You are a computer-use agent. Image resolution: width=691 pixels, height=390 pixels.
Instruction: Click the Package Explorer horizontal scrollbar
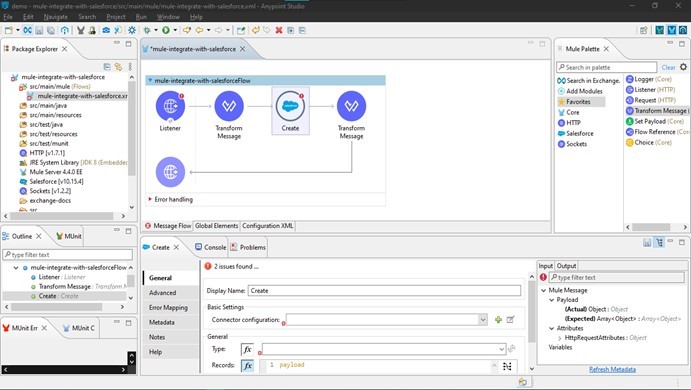(x=61, y=216)
